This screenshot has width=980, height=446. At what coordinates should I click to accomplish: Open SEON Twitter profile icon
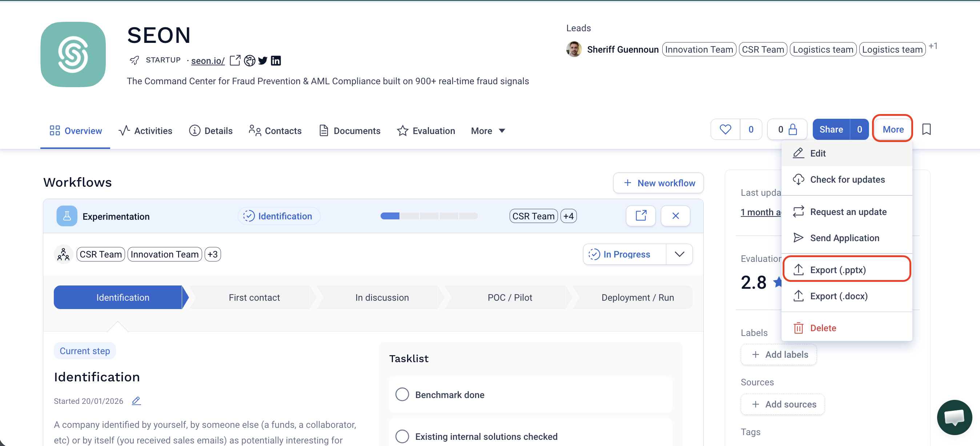(x=263, y=60)
